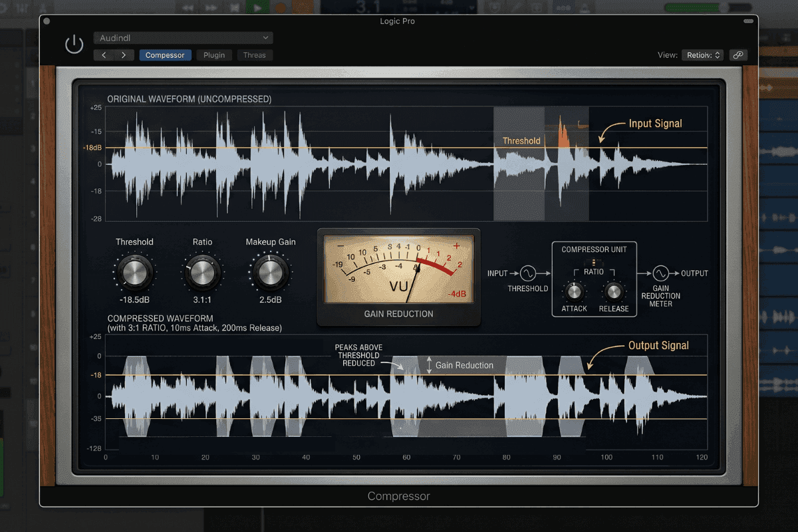Click the Compressed Waveform heading
The image size is (798, 532).
[x=160, y=319]
